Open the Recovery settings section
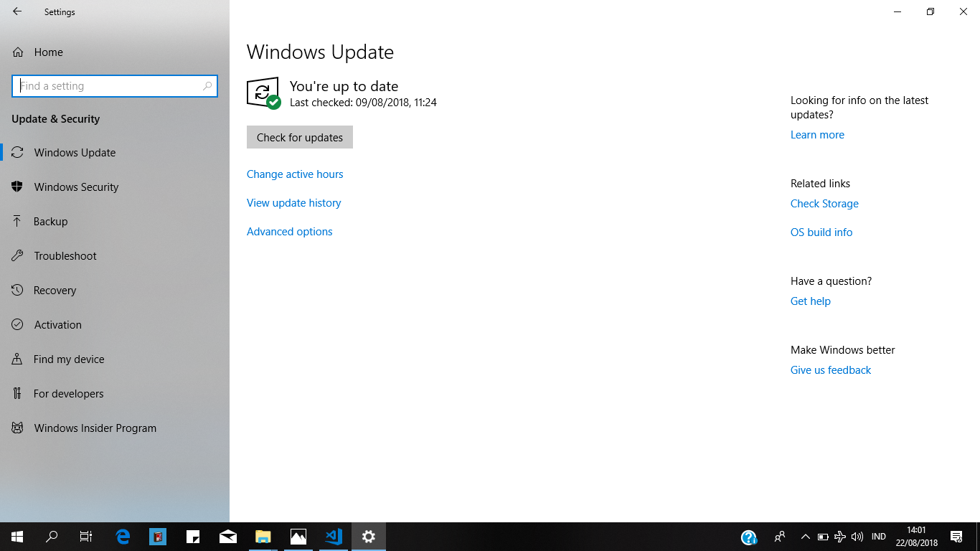Viewport: 980px width, 551px height. coord(115,290)
